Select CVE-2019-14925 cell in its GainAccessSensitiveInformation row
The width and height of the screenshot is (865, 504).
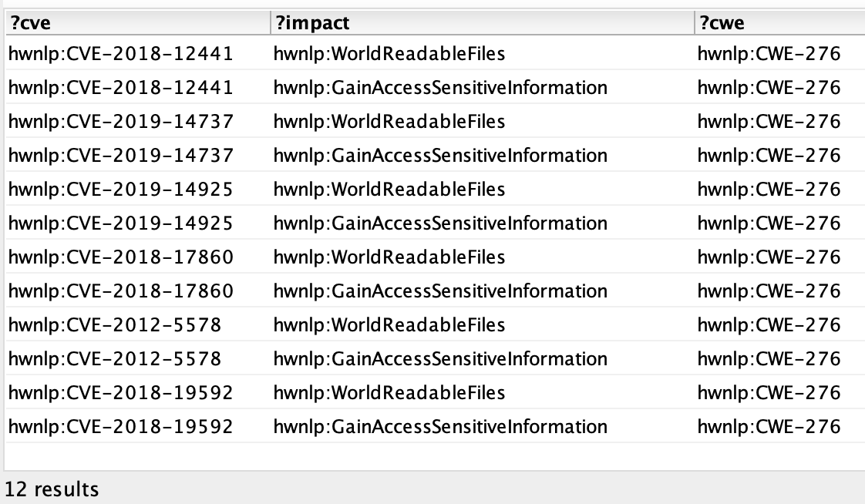[120, 223]
